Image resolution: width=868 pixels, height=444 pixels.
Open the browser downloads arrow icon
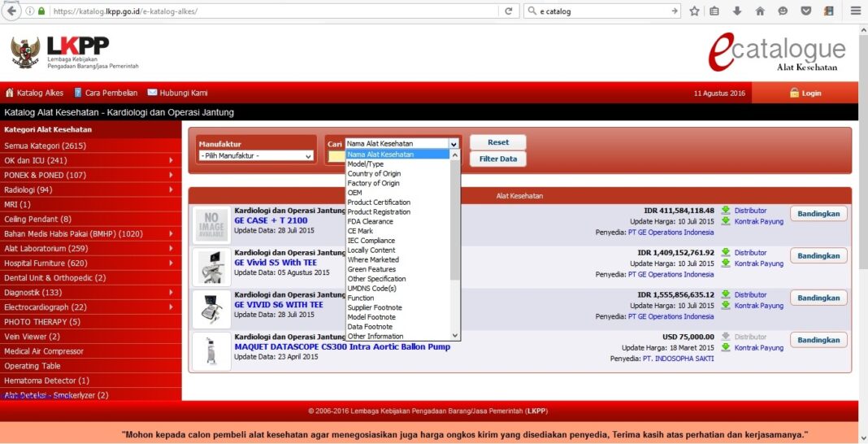tap(737, 11)
